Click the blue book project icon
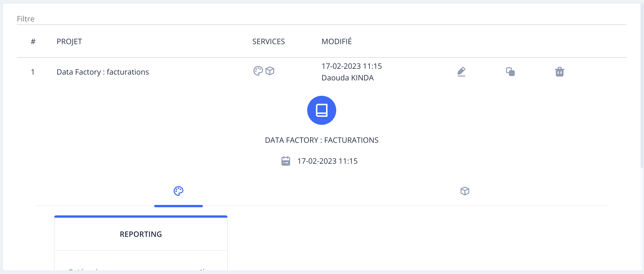Image resolution: width=644 pixels, height=274 pixels. [321, 110]
